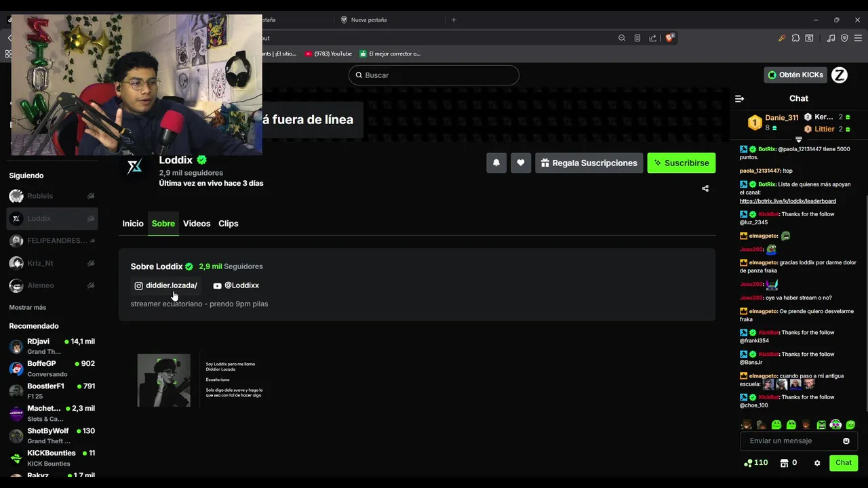The image size is (868, 488).
Task: Click the Buscar search field
Action: 434,75
